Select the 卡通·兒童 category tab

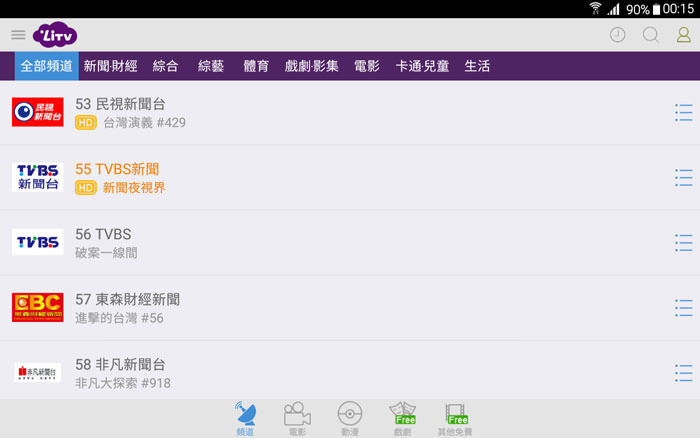pos(421,66)
